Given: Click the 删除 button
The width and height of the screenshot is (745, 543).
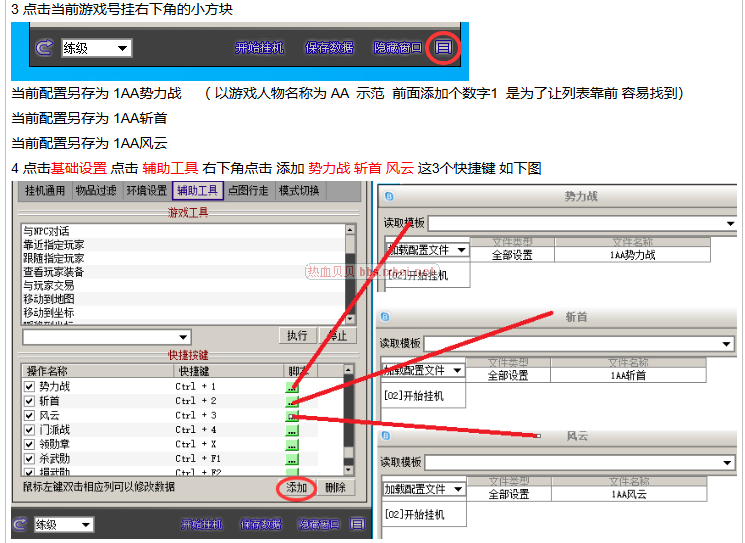Looking at the screenshot, I should coord(335,488).
